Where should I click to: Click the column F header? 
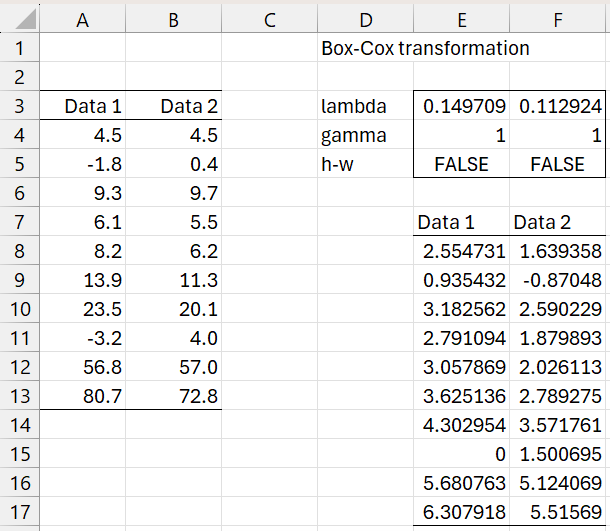[x=556, y=18]
